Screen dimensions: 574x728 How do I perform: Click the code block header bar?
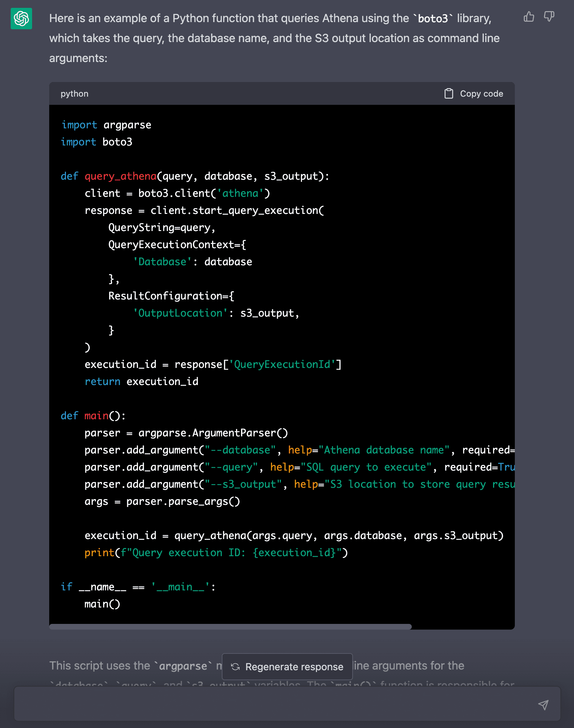[282, 93]
